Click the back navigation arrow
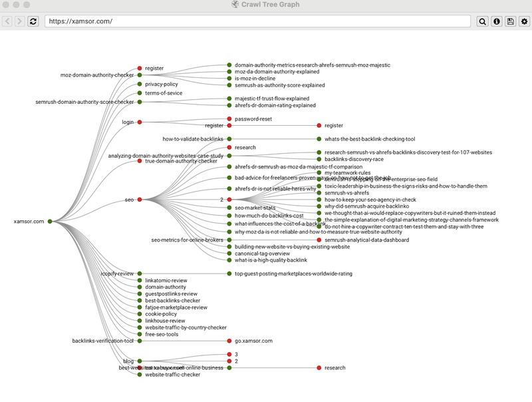532x402 pixels. pos(7,21)
